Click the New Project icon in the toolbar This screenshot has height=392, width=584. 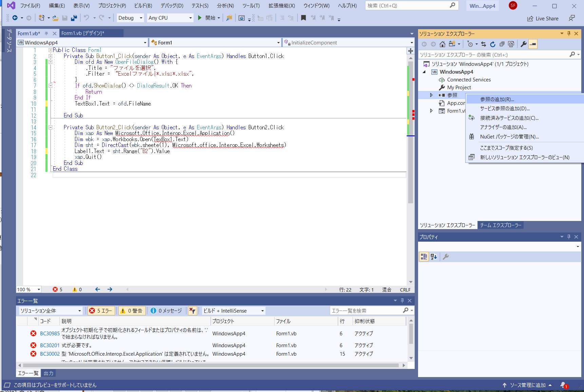pyautogui.click(x=41, y=18)
